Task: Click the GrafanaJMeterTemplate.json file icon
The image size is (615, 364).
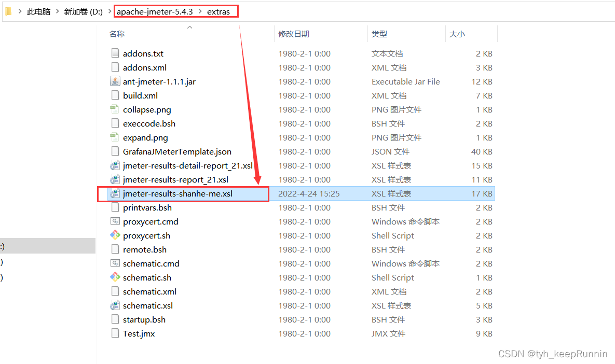Action: 115,151
